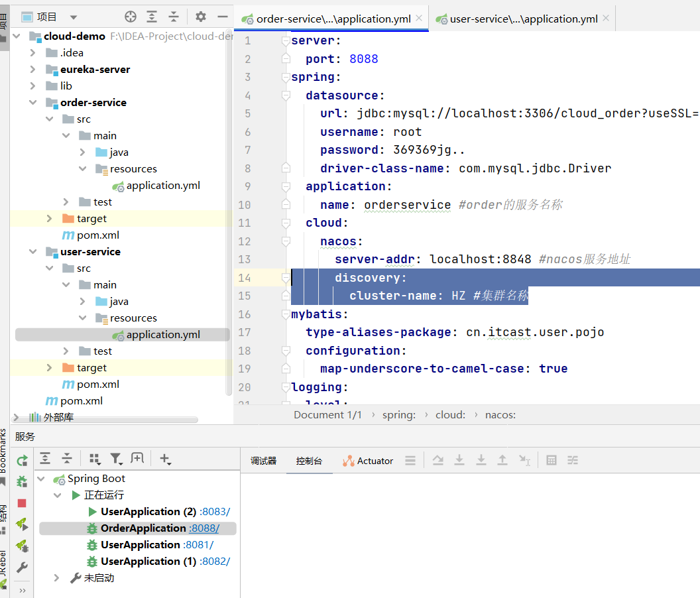The width and height of the screenshot is (700, 598).
Task: Open the Actuator tab
Action: coord(368,461)
